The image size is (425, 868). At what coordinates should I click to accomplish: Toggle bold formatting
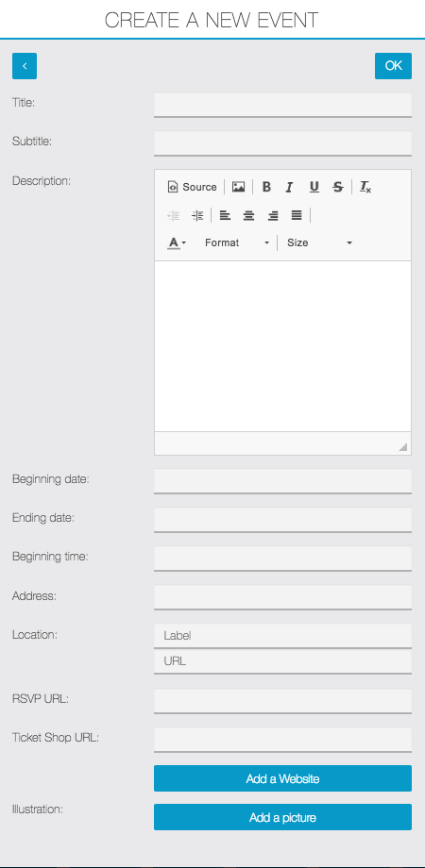tap(266, 187)
